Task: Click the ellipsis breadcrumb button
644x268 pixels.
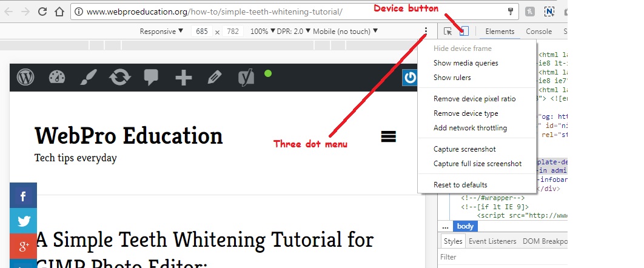Action: pyautogui.click(x=445, y=226)
